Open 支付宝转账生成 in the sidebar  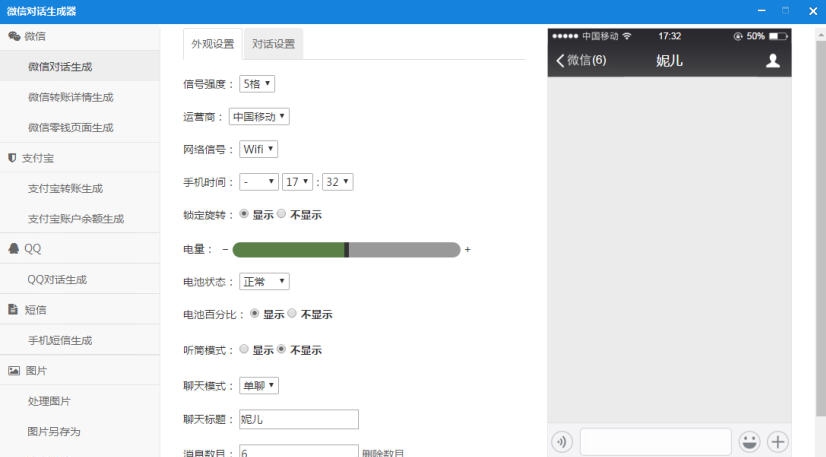pos(80,188)
